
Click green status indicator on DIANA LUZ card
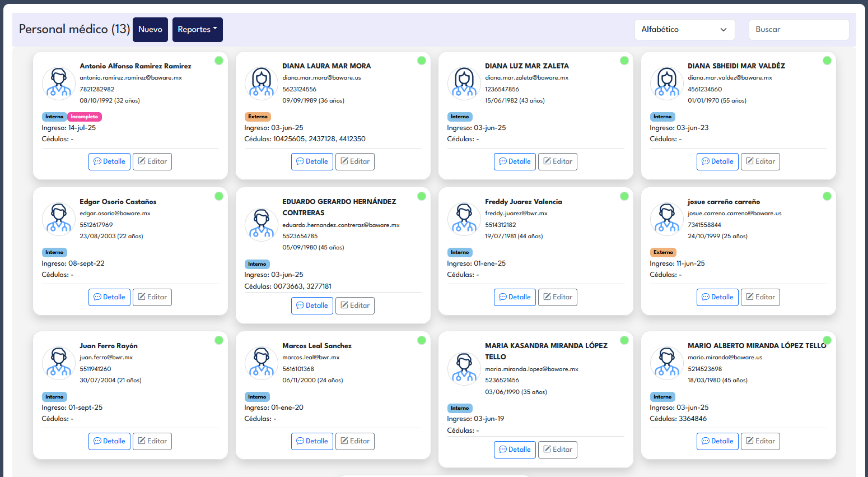[624, 61]
